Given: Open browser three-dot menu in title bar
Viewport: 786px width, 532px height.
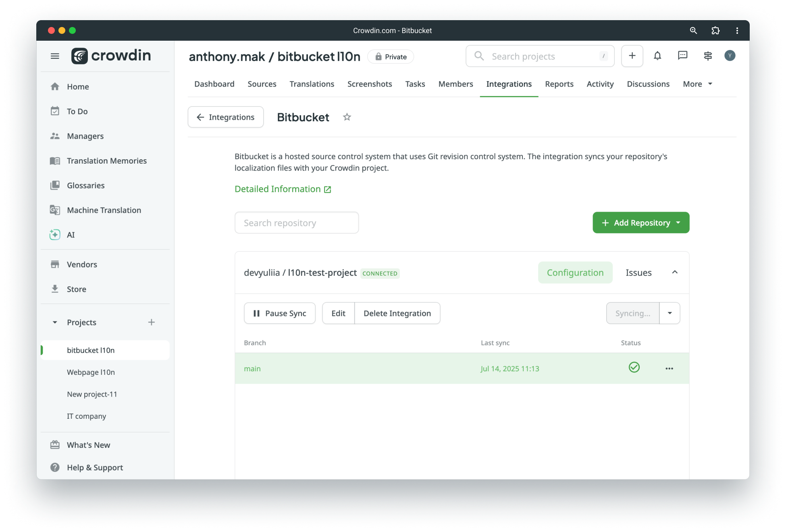Looking at the screenshot, I should [737, 31].
